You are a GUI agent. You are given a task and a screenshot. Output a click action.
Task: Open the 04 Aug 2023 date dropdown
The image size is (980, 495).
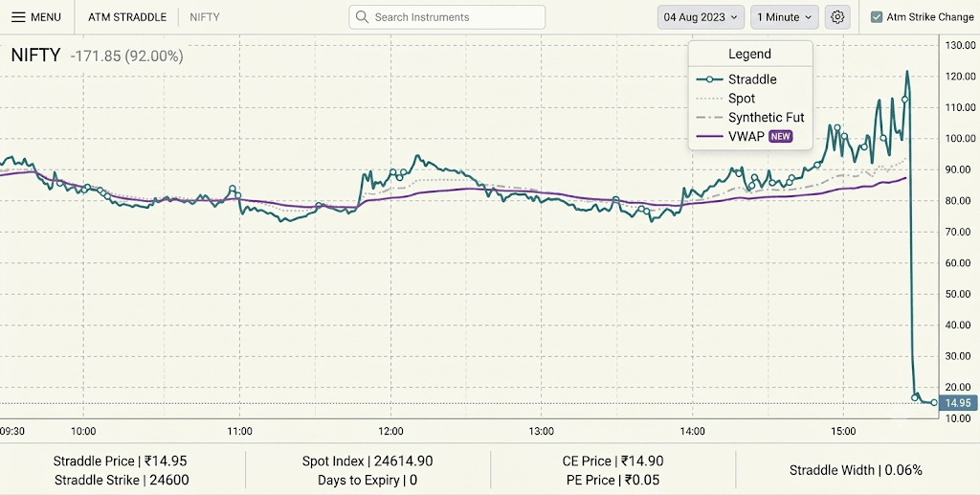[701, 17]
